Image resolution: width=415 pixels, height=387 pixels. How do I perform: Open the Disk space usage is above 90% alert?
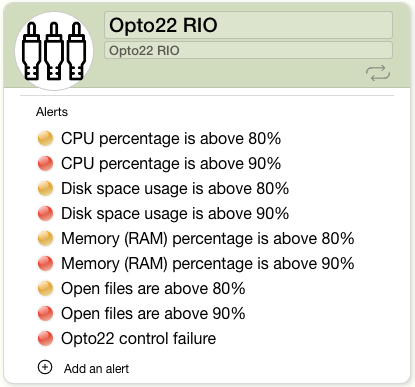[175, 213]
